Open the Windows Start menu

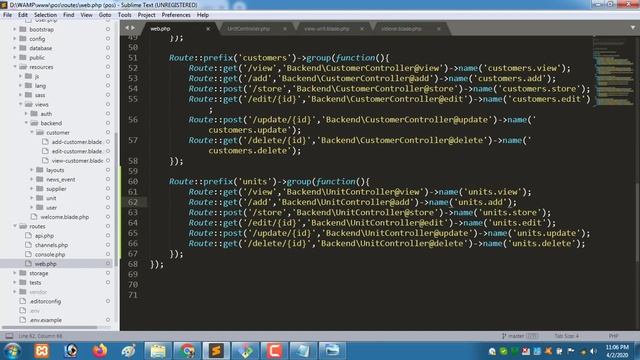pyautogui.click(x=13, y=351)
